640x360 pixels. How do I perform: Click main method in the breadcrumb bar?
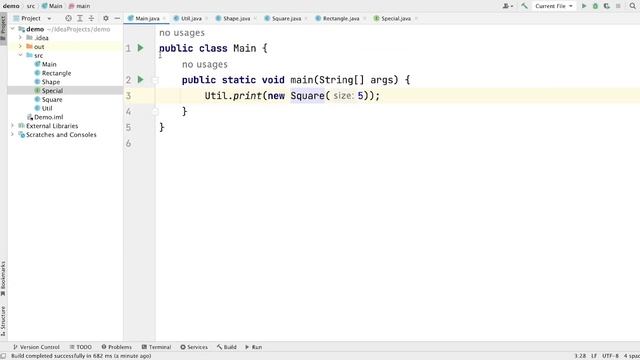[80, 6]
